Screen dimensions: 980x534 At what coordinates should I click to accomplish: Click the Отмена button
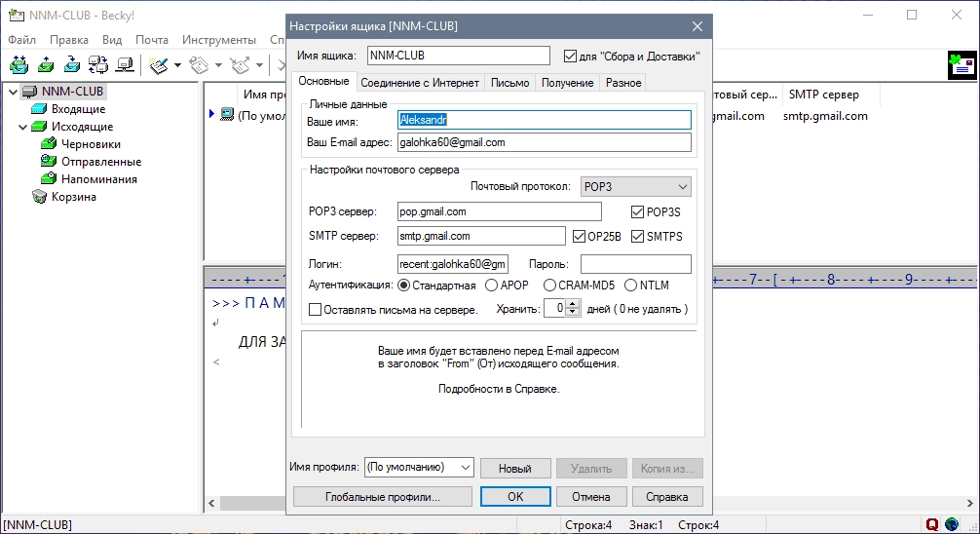click(591, 496)
